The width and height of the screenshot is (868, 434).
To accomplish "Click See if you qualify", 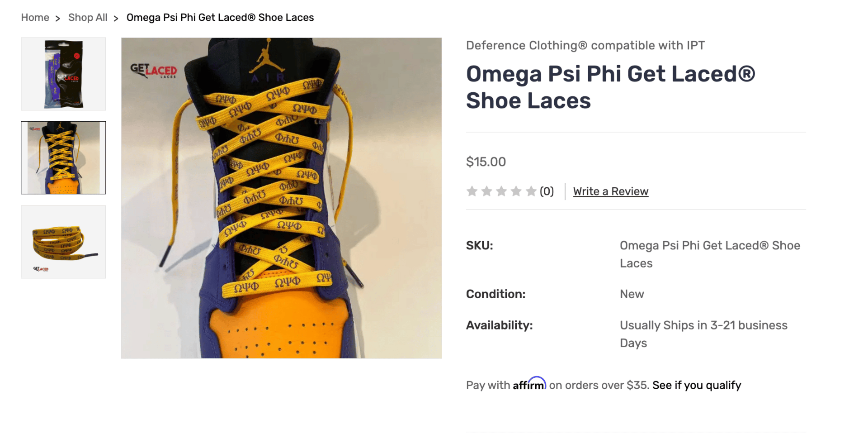I will (x=696, y=385).
